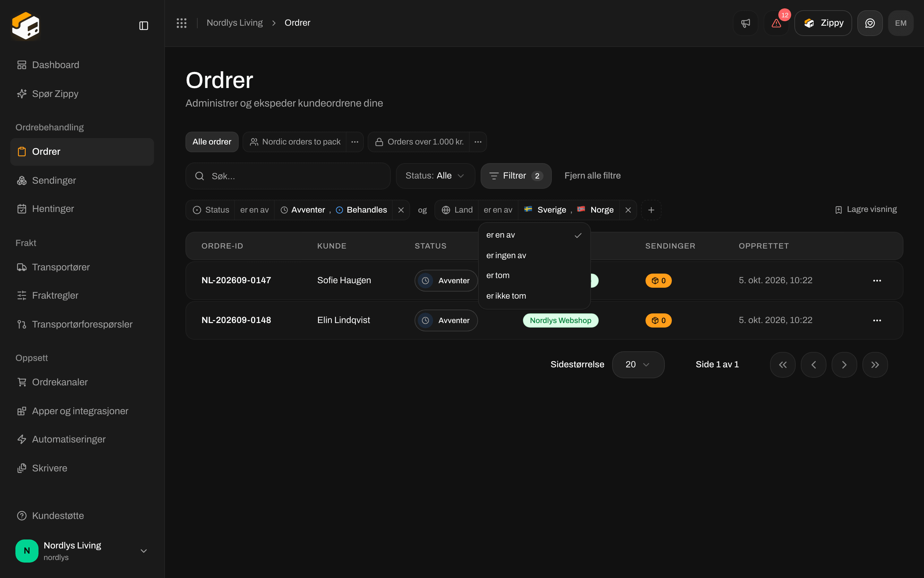
Task: Focus the Søk... search field
Action: pyautogui.click(x=288, y=176)
